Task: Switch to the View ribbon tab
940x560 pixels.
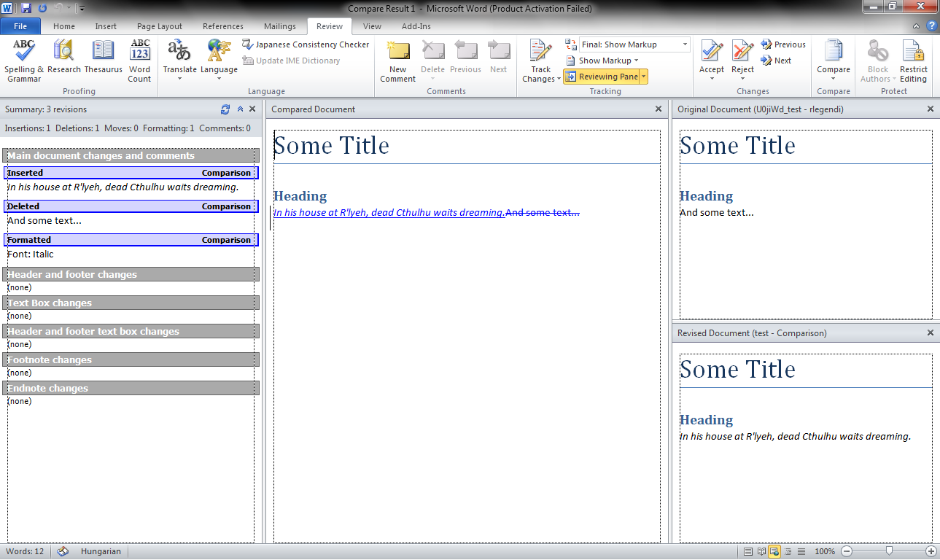Action: [372, 26]
